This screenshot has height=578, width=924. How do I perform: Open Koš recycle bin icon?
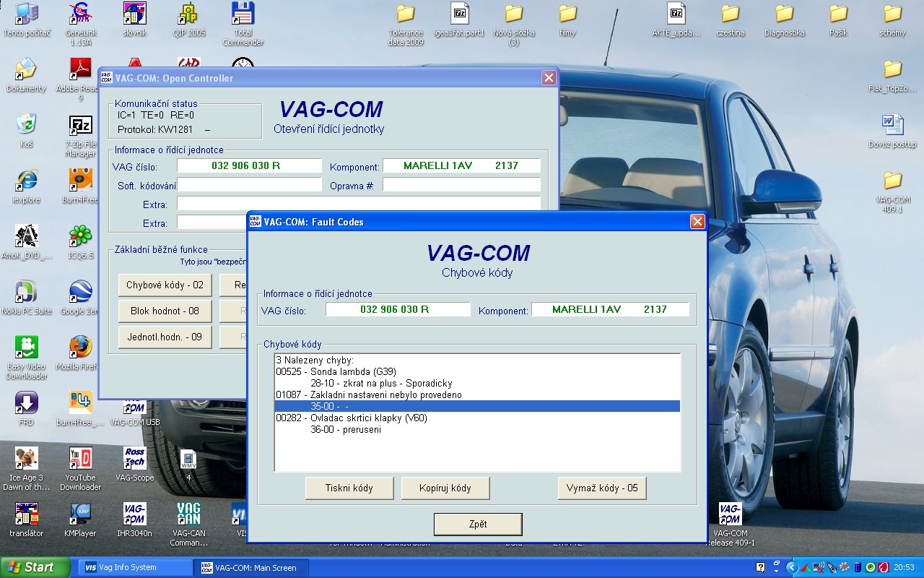coord(26,130)
